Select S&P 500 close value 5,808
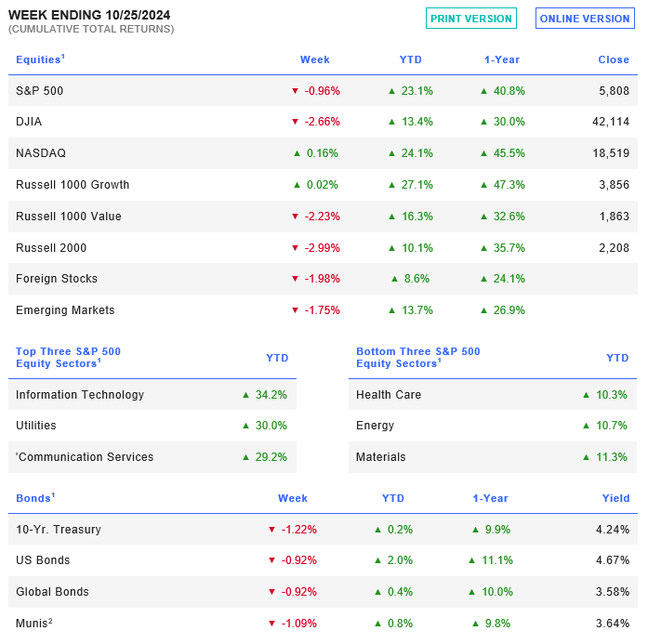 point(615,91)
